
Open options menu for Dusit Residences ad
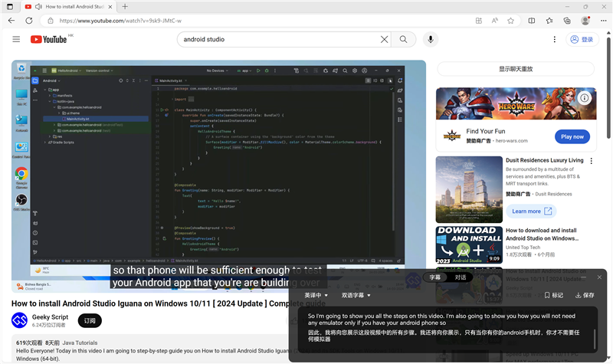pos(591,161)
